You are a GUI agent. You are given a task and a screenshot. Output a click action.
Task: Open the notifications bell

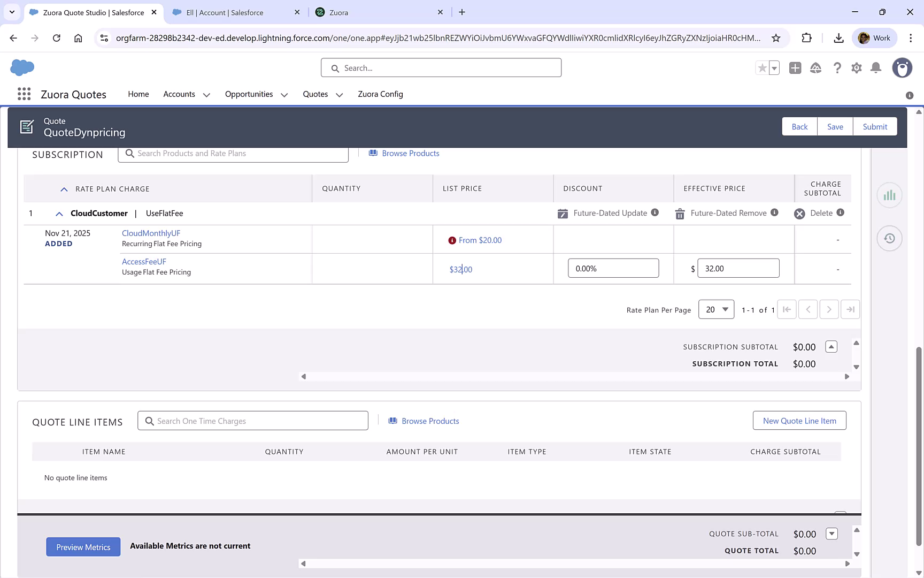pyautogui.click(x=876, y=68)
